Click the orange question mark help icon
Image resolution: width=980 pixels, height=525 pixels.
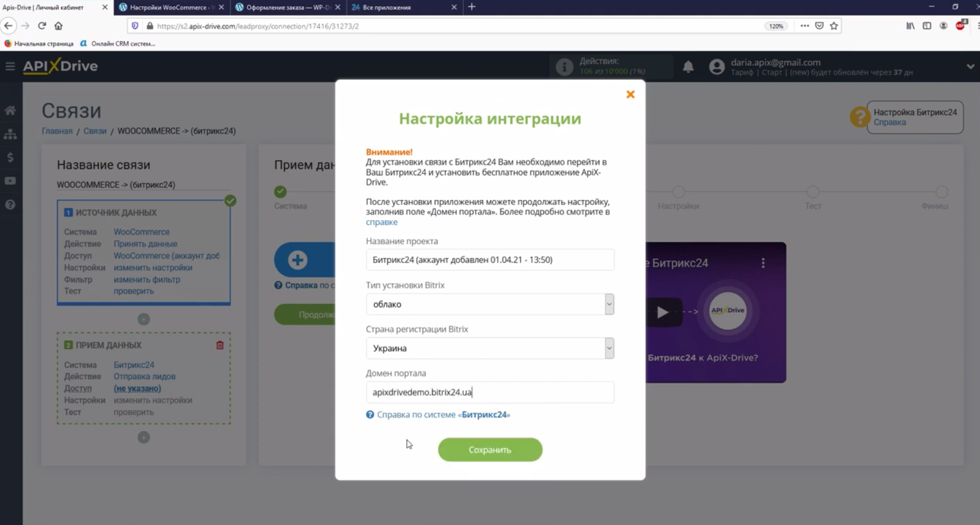tap(860, 117)
